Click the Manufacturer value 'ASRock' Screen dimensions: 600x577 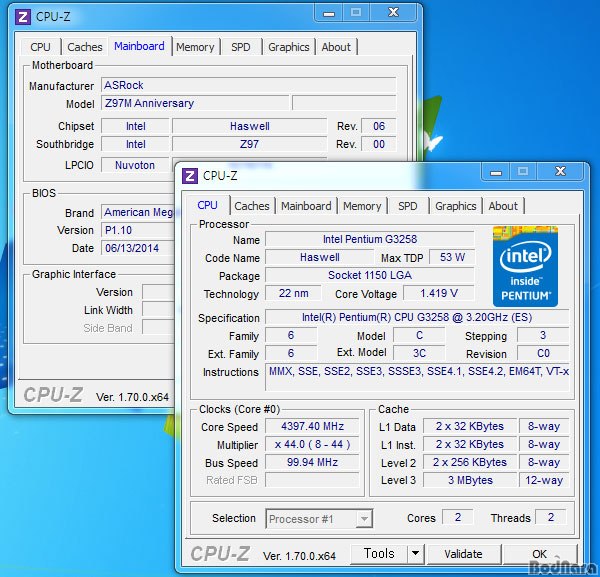point(248,85)
